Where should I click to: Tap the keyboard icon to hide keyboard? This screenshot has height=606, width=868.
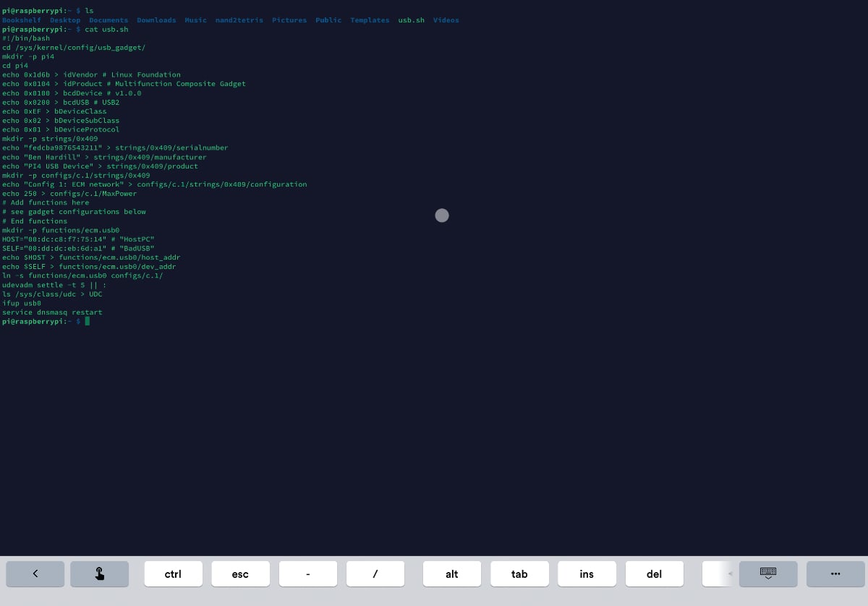(x=767, y=573)
